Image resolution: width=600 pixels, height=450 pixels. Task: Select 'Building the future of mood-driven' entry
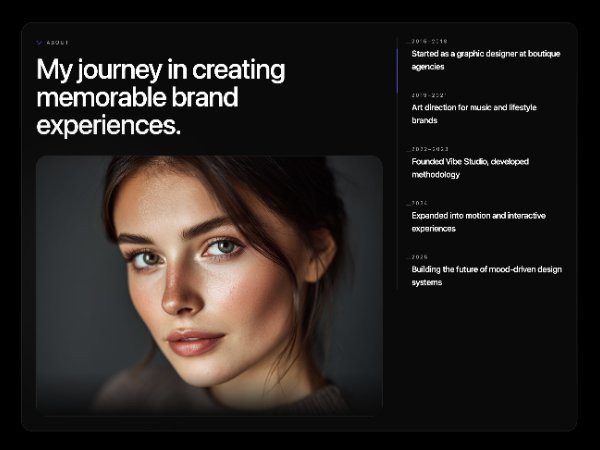487,276
